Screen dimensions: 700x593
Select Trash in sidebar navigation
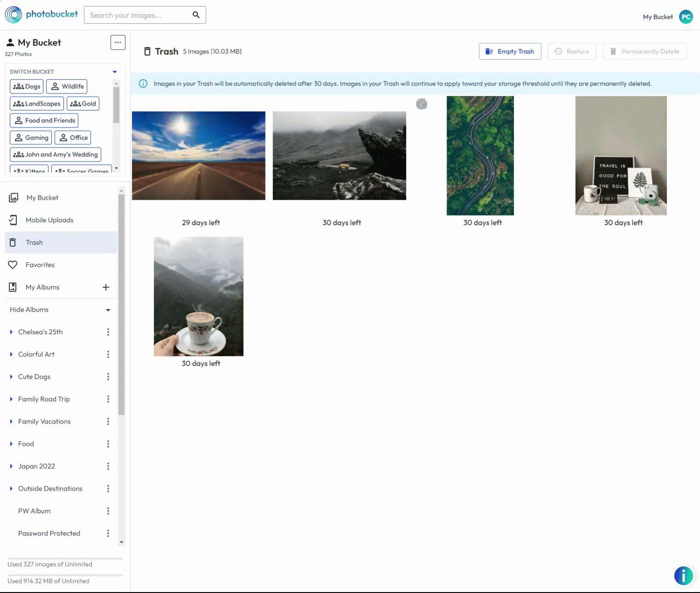61,242
